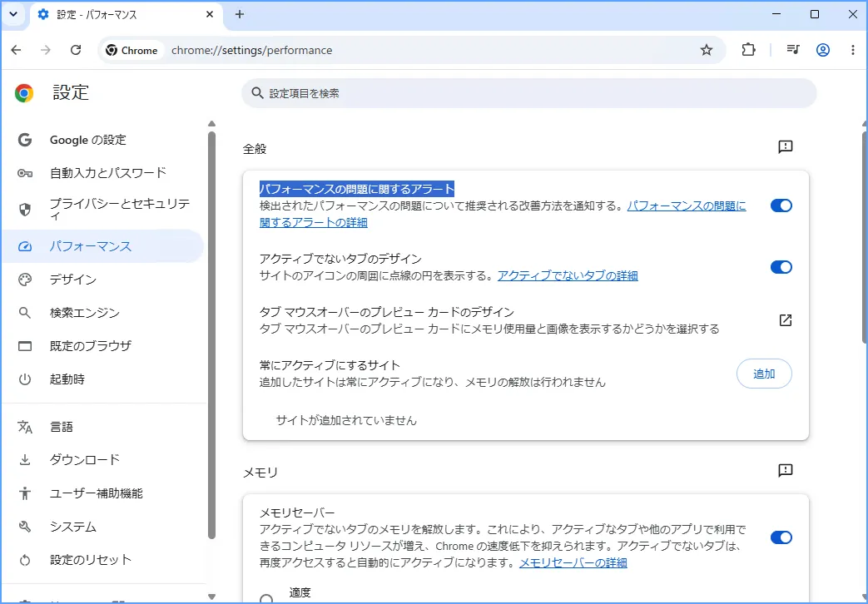Toggle メモリセーバー switch
This screenshot has height=604, width=868.
coord(781,537)
